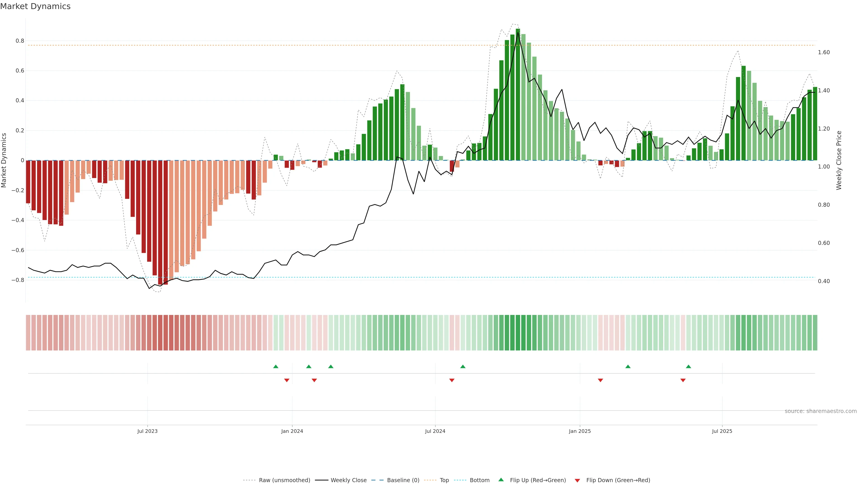Screen dimensions: 868x488
Task: Toggle the Weekly Close legend entry
Action: pos(348,480)
